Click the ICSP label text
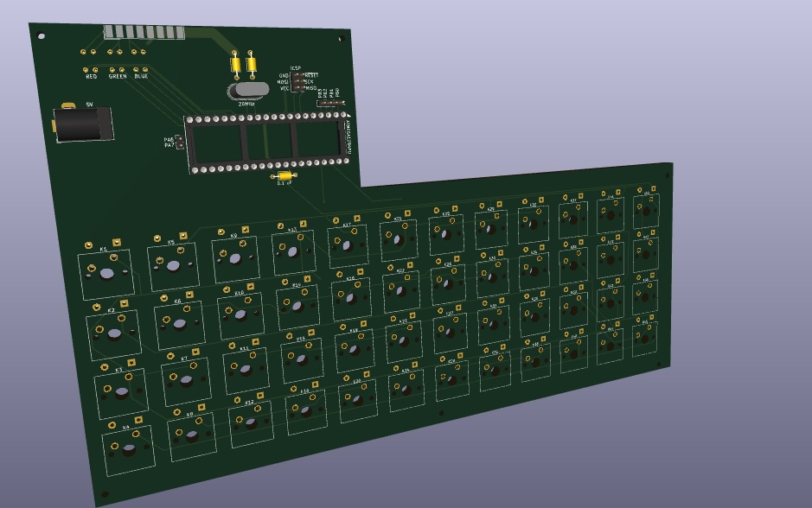The image size is (812, 508). tap(296, 68)
